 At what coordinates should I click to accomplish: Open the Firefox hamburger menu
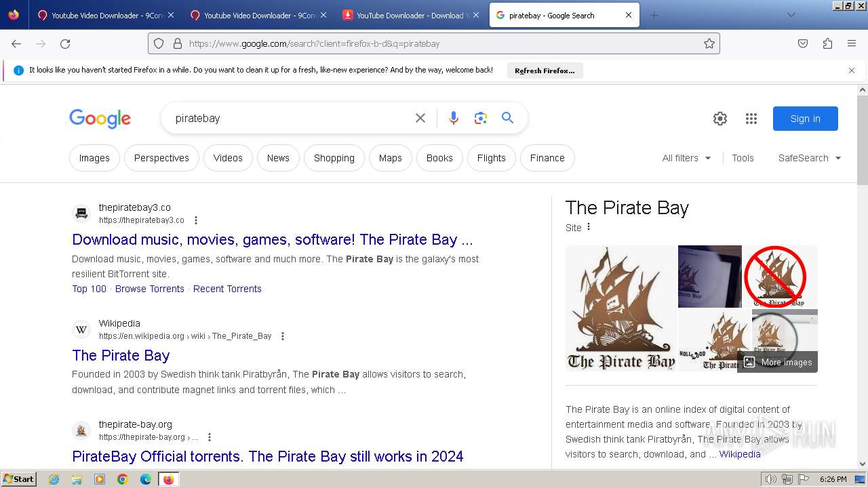click(852, 43)
